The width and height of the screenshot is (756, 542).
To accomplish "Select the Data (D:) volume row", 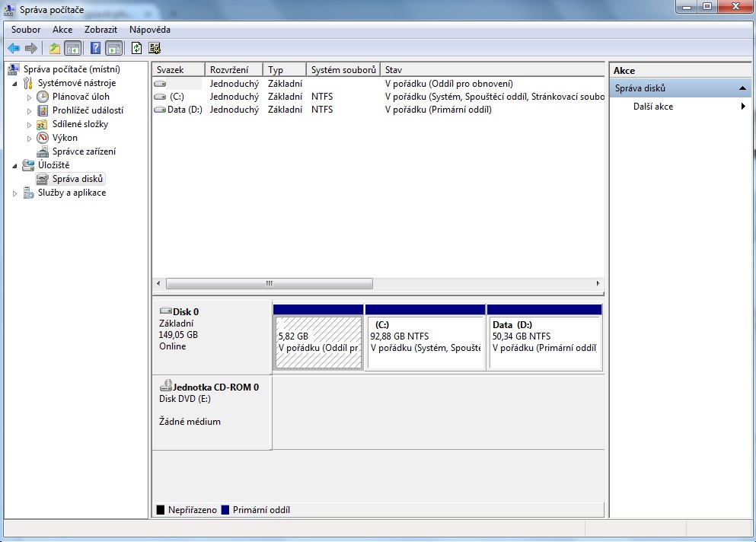I will (x=184, y=110).
